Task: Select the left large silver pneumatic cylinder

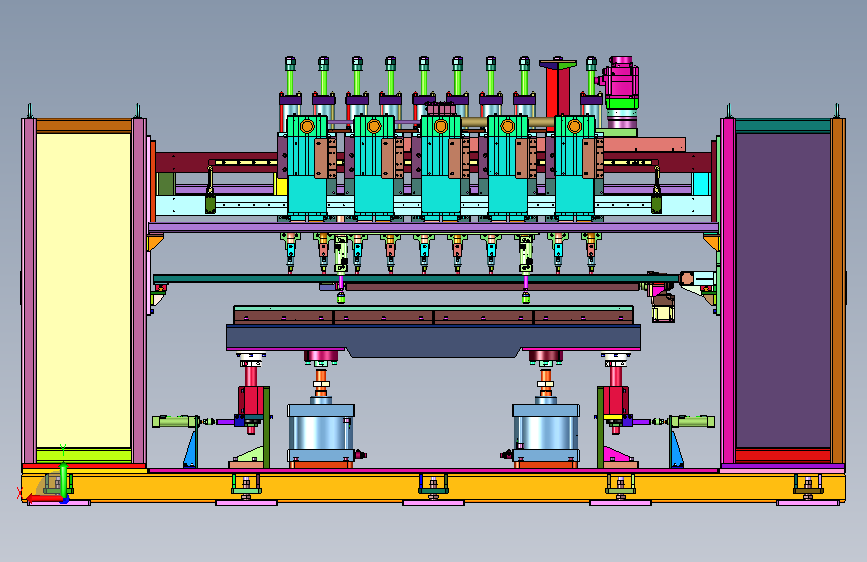Action: [321, 433]
